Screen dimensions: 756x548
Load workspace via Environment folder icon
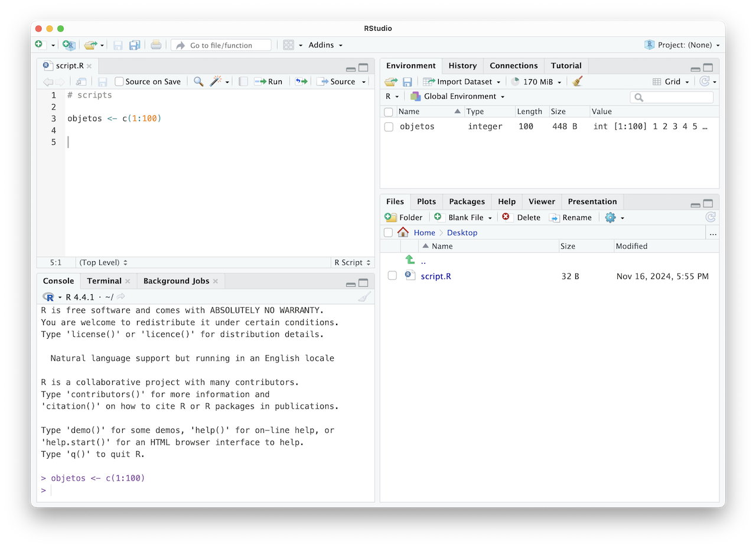[391, 82]
